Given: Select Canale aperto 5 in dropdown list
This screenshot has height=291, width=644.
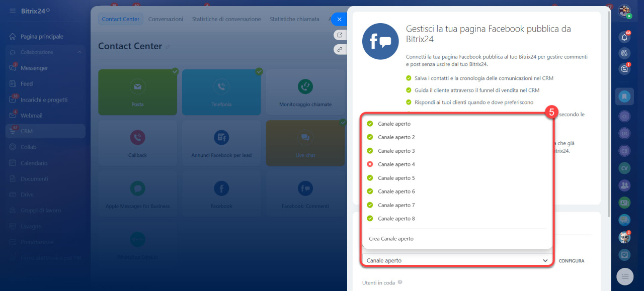Looking at the screenshot, I should pyautogui.click(x=396, y=178).
